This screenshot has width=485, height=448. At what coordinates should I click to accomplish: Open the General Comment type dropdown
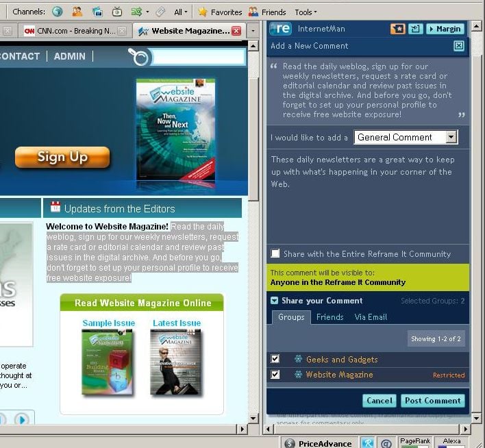[x=406, y=137]
